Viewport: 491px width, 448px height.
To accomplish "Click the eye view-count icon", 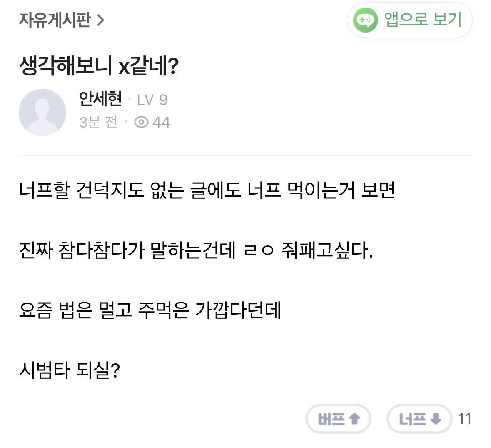I will tap(141, 122).
